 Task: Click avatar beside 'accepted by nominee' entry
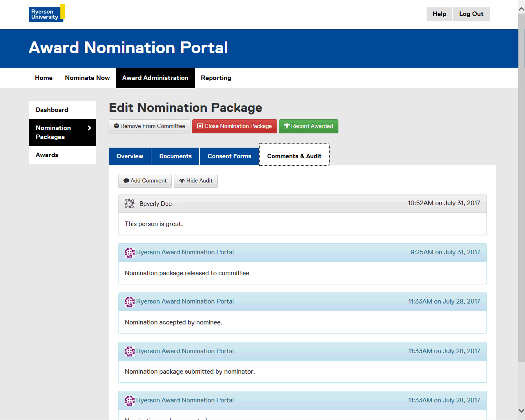pos(130,302)
